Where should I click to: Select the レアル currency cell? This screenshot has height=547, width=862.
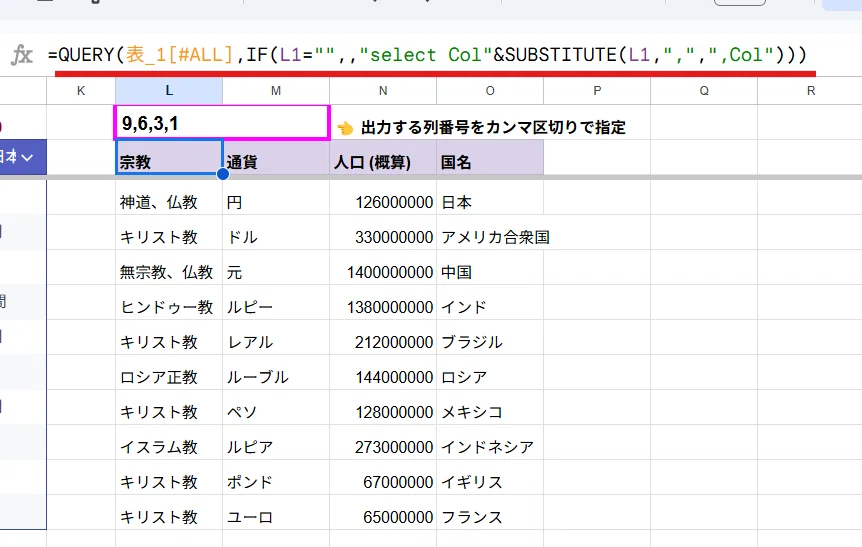point(276,337)
